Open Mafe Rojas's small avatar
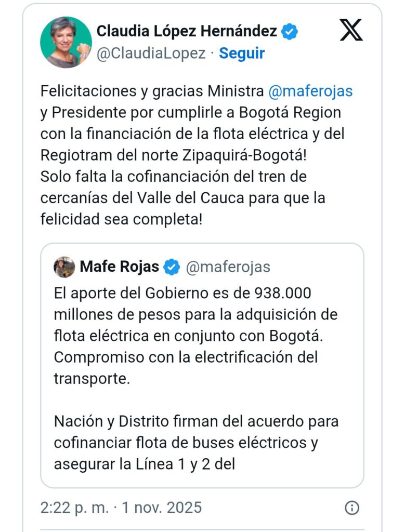This screenshot has width=405, height=532. pyautogui.click(x=64, y=267)
